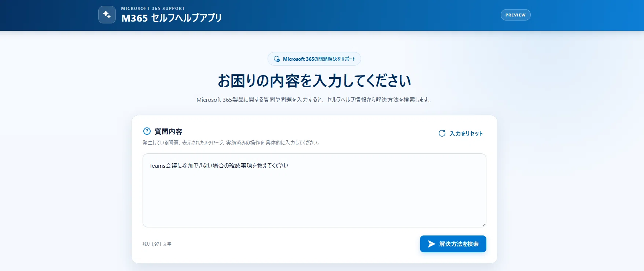Click the circular reset arrow icon
This screenshot has width=644, height=271.
[442, 133]
